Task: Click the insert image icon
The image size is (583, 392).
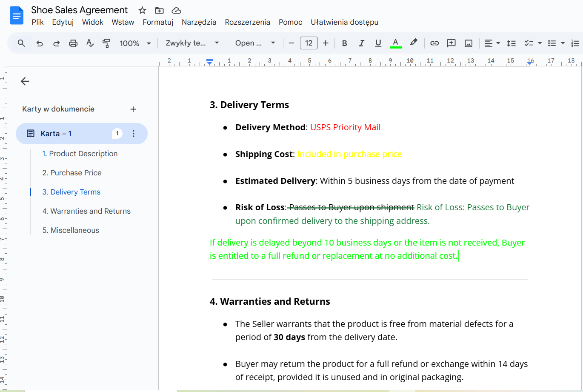Action: pos(469,43)
